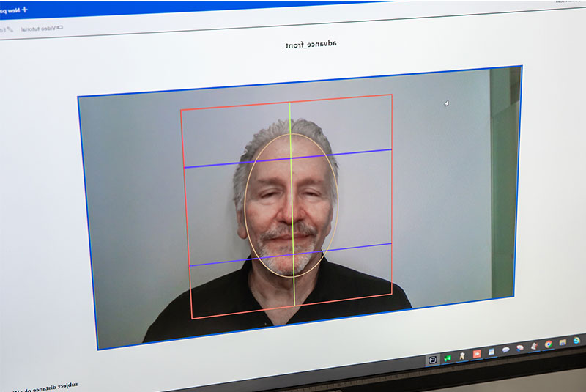The image size is (586, 392).
Task: Open the Video tutorial link
Action: [x=38, y=29]
